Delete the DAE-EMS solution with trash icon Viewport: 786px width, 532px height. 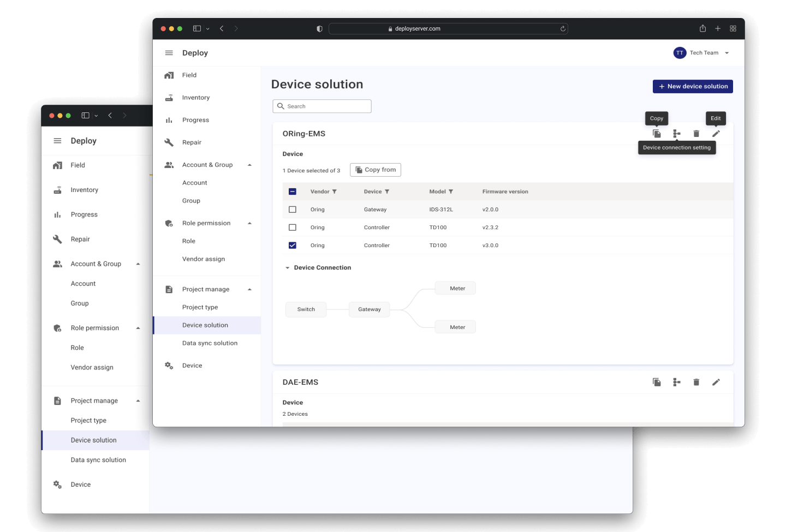point(696,382)
